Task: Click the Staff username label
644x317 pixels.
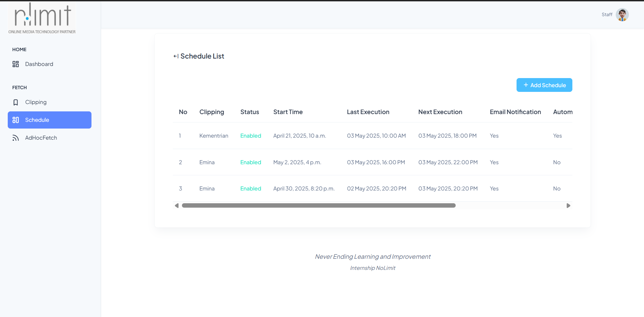Action: point(607,15)
